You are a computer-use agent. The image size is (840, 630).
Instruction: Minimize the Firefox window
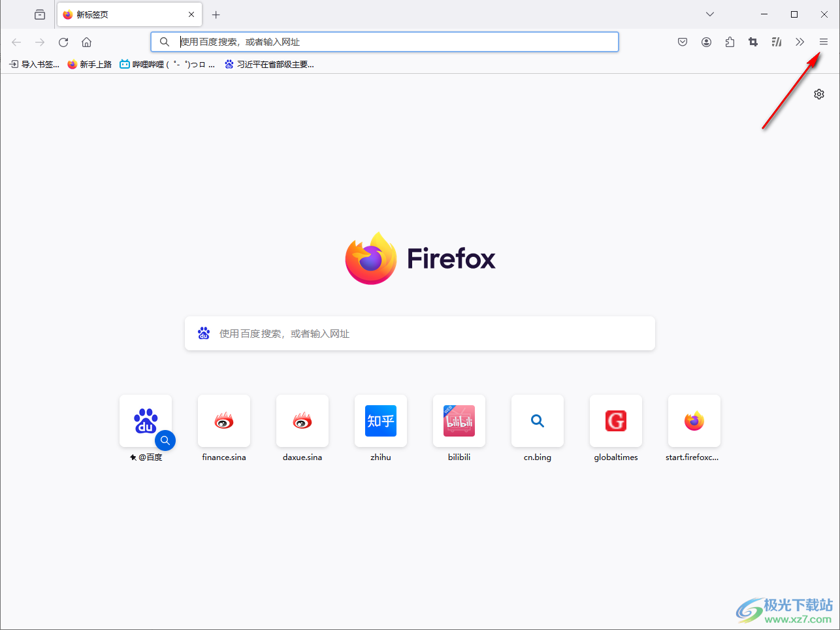point(764,14)
